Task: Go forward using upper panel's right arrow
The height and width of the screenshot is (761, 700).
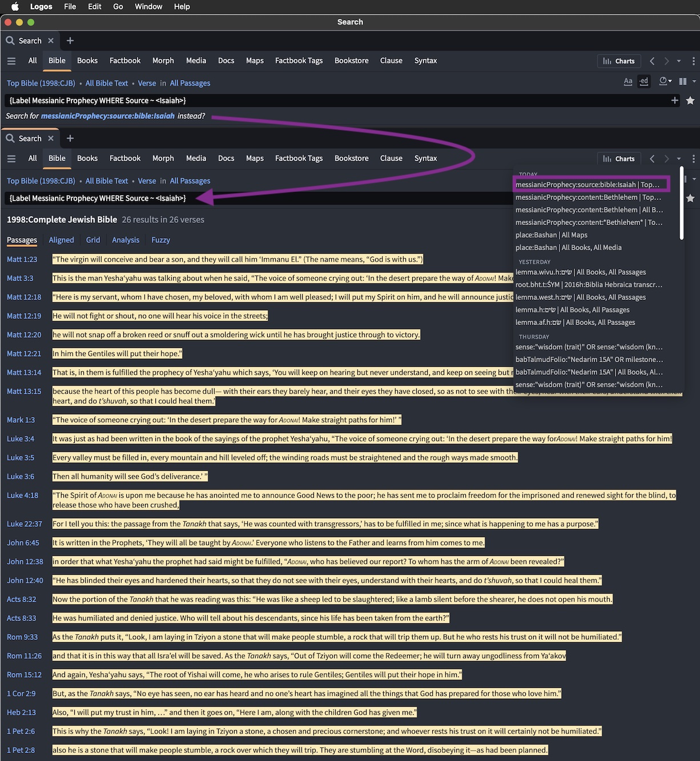Action: [x=666, y=61]
